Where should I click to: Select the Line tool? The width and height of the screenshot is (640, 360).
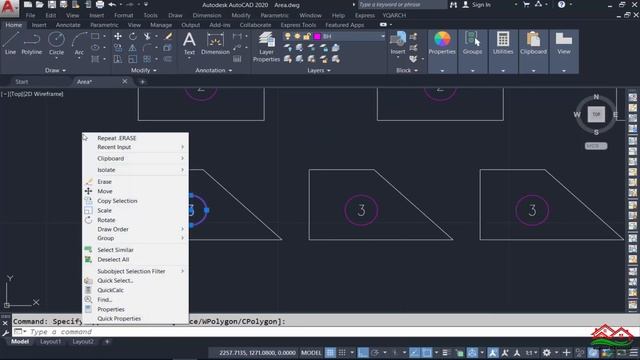pyautogui.click(x=11, y=43)
